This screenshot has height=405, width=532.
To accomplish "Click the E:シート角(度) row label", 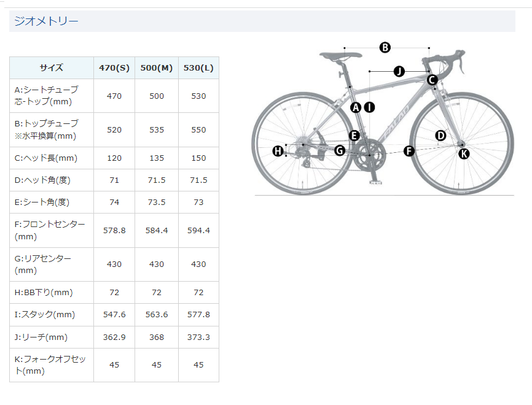I will tap(42, 202).
